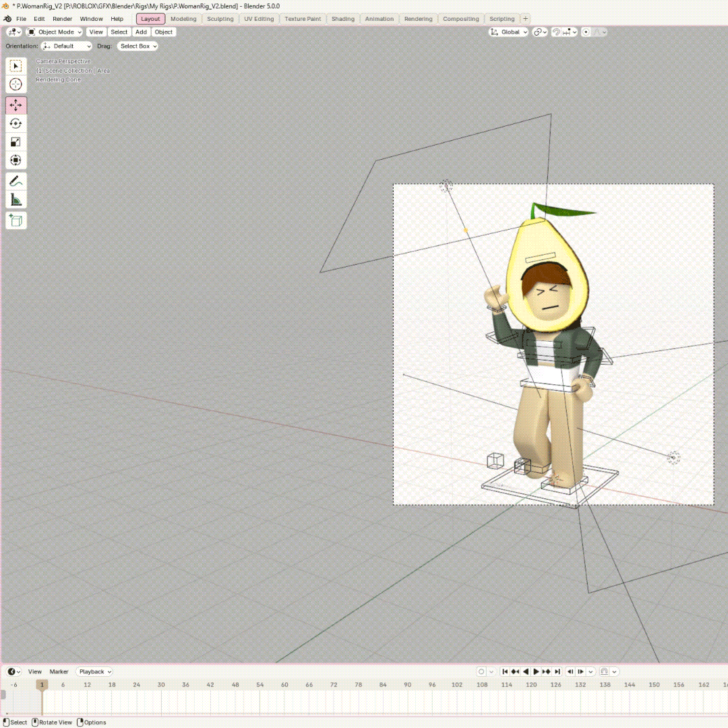Switch to the UV Editing workspace tab
The image size is (728, 728).
(x=259, y=19)
